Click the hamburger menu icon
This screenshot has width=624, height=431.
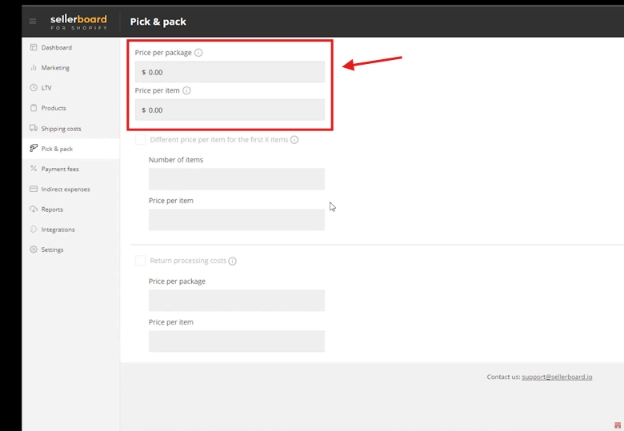click(x=33, y=21)
